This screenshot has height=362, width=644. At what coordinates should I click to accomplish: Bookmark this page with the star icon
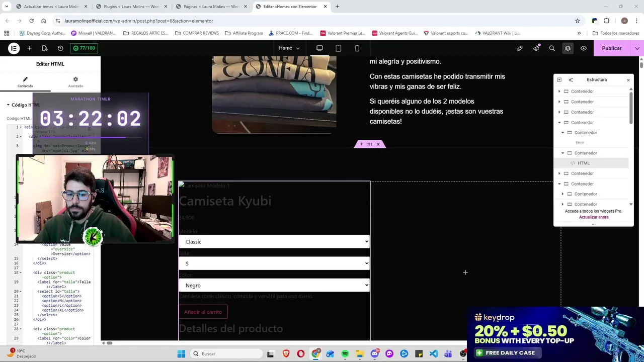click(578, 21)
